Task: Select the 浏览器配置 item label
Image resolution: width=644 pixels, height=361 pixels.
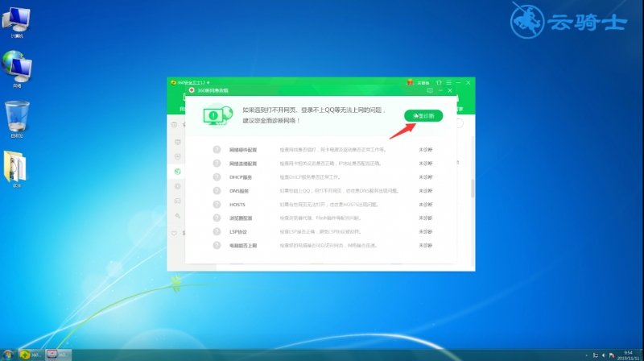Action: pos(241,218)
